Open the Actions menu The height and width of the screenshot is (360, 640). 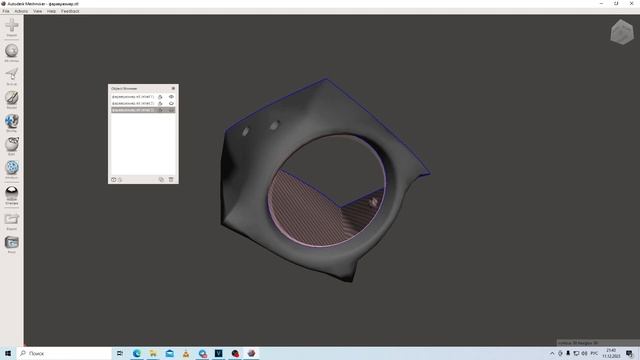(x=21, y=11)
